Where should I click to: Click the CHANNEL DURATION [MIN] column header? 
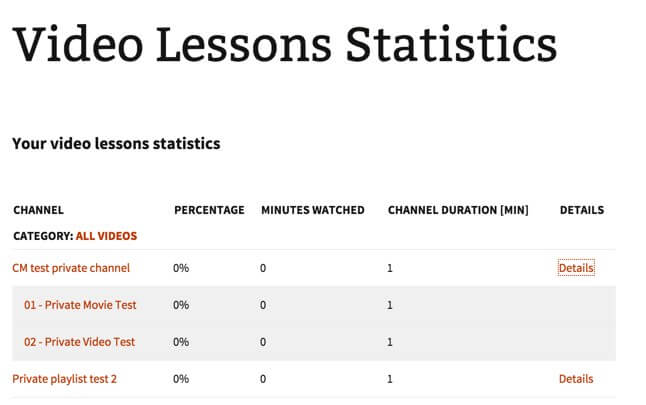coord(458,210)
